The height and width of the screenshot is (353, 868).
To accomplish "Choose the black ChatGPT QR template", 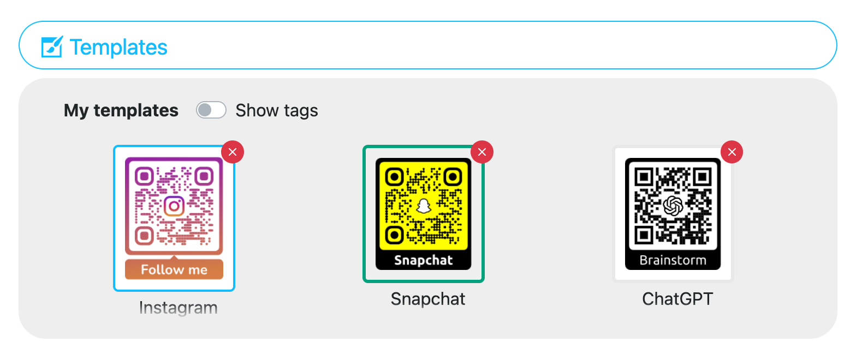I will pyautogui.click(x=673, y=214).
